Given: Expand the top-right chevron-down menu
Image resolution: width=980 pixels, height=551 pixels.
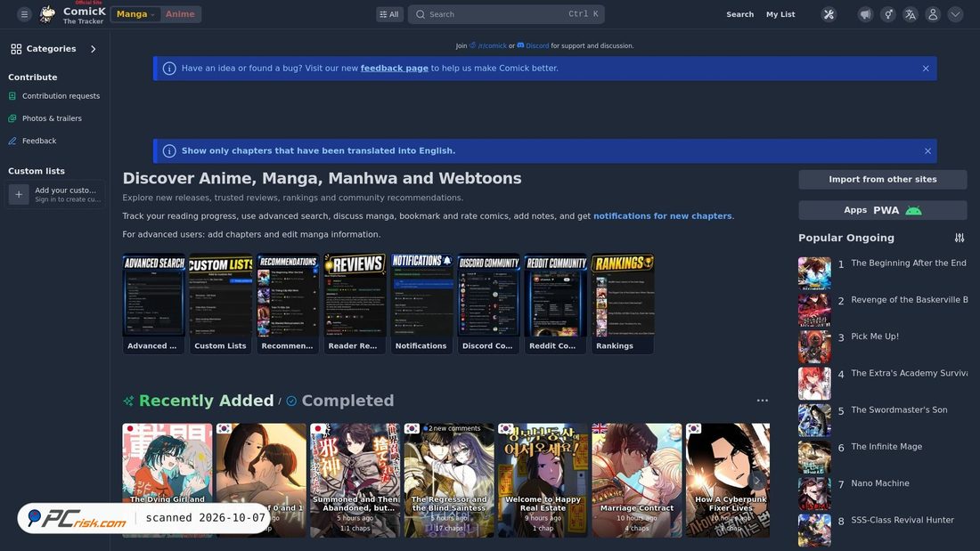Looking at the screenshot, I should point(955,14).
